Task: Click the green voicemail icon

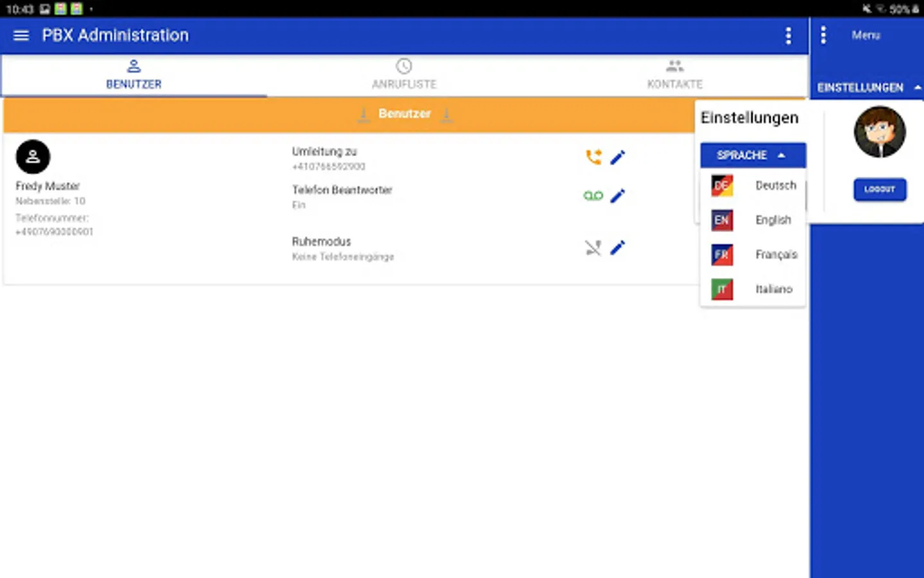Action: tap(594, 196)
